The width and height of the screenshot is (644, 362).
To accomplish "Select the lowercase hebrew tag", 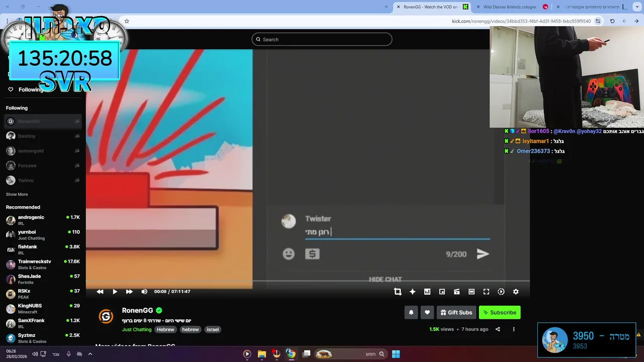I will [x=191, y=330].
